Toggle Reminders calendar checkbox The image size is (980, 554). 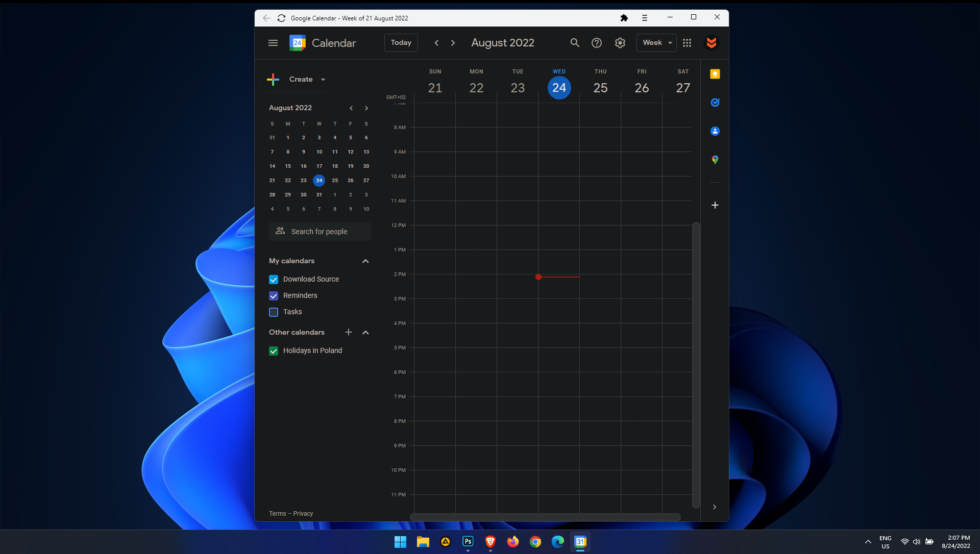274,296
